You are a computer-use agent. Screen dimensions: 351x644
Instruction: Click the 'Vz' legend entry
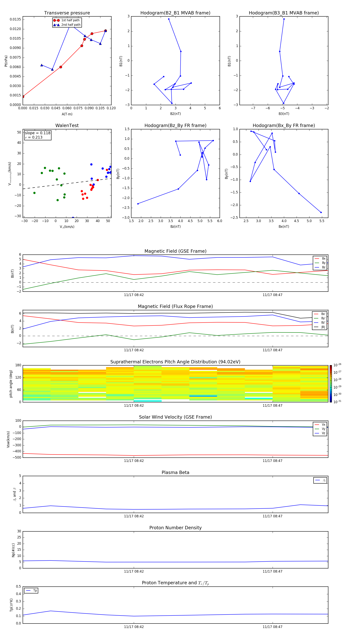(320, 433)
